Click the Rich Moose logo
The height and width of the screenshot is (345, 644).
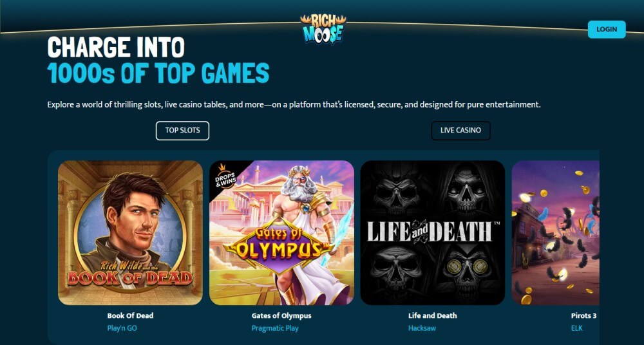point(323,28)
